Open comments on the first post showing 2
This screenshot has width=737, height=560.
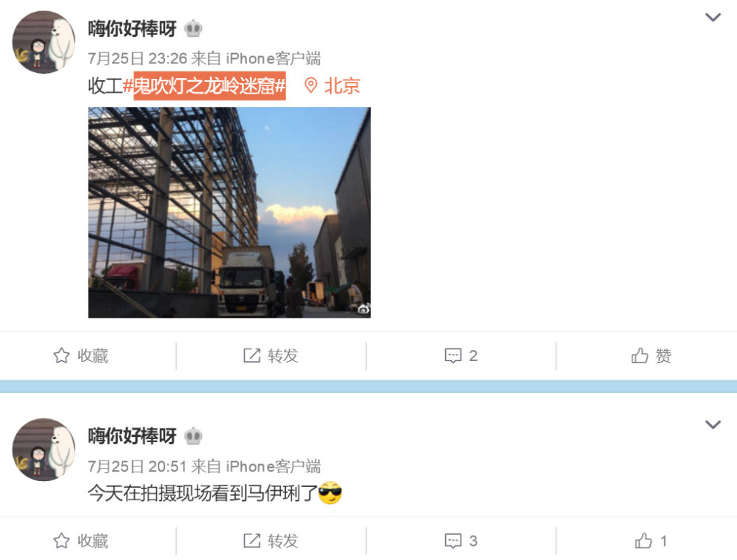tap(461, 356)
